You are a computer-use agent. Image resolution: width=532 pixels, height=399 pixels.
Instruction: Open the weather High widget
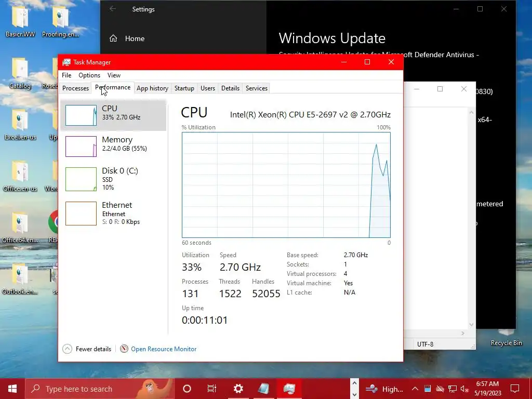[385, 389]
